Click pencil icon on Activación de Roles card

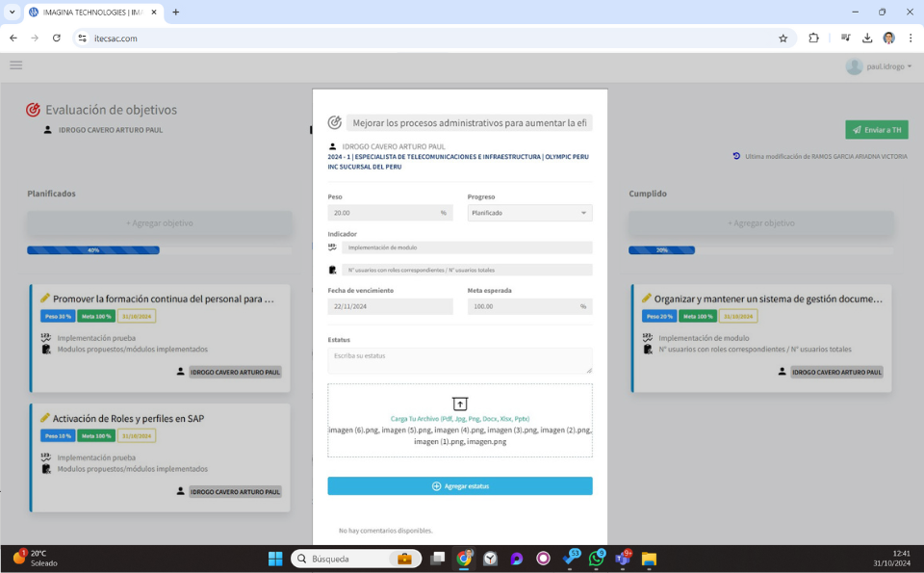44,418
